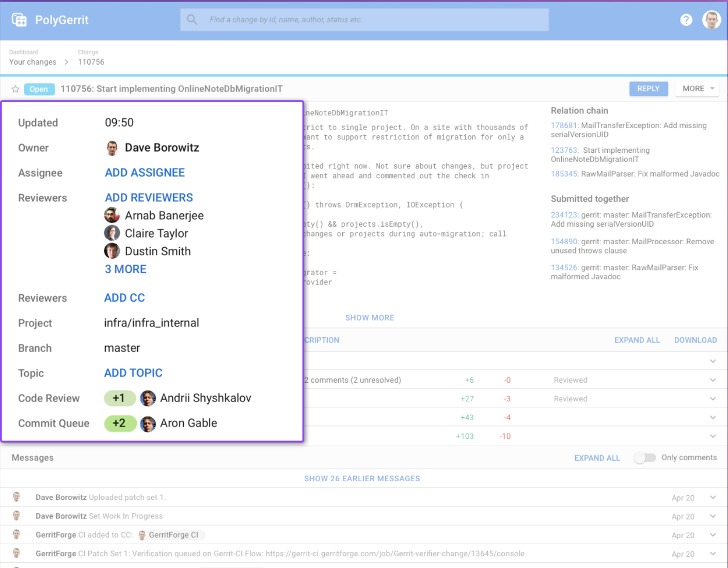728x568 pixels.
Task: Click the search magnifier icon
Action: (x=192, y=20)
